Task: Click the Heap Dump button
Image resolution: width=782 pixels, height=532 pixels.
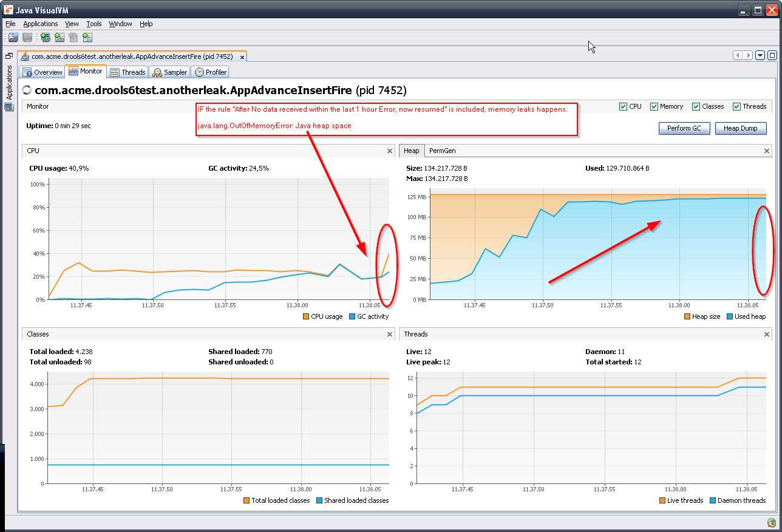Action: (x=740, y=129)
